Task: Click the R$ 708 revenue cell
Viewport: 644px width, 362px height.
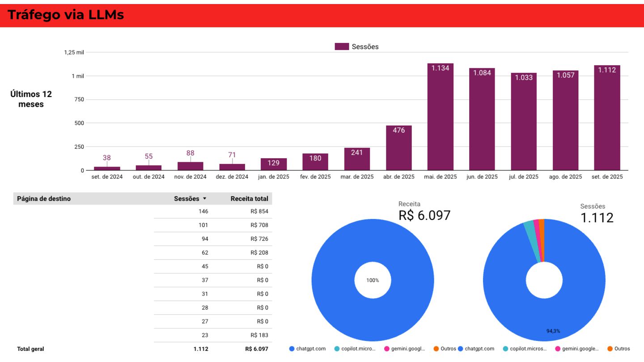Action: pos(259,225)
